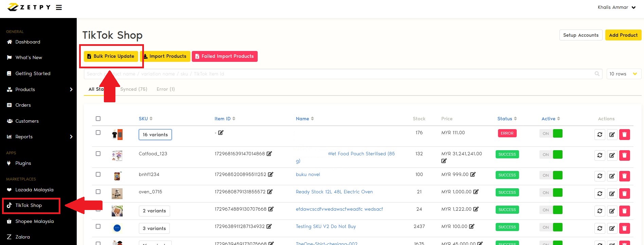
Task: Edit Item ID 1729685200895511252
Action: pos(271,174)
